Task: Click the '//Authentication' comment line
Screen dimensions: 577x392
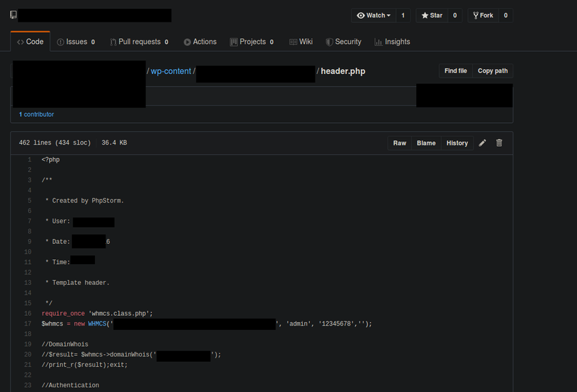Action: pyautogui.click(x=70, y=385)
